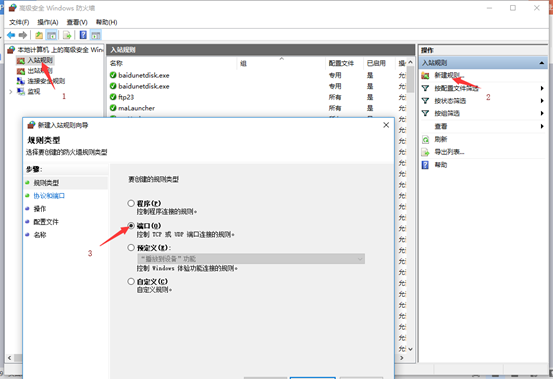Click the green check icon beside maLauncher
Image resolution: width=553 pixels, height=379 pixels.
click(x=113, y=108)
